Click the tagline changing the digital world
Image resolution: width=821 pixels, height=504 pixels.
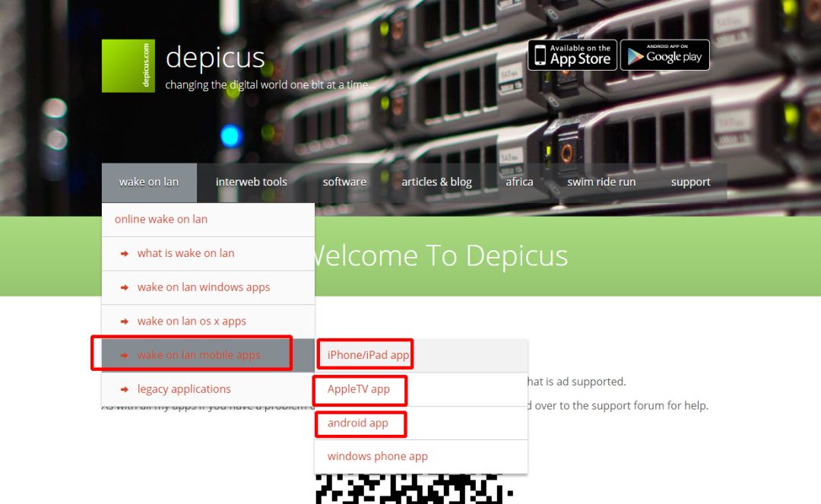[270, 85]
